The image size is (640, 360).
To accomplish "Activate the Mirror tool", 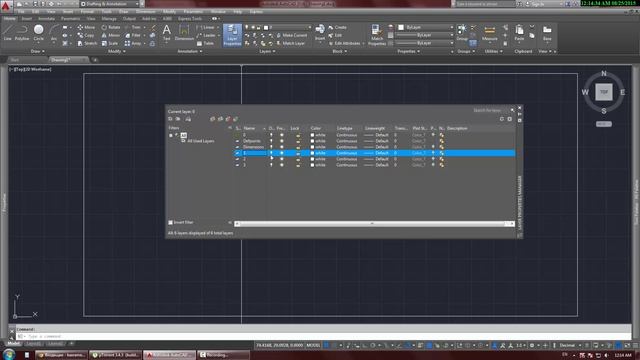I will 111,36.
